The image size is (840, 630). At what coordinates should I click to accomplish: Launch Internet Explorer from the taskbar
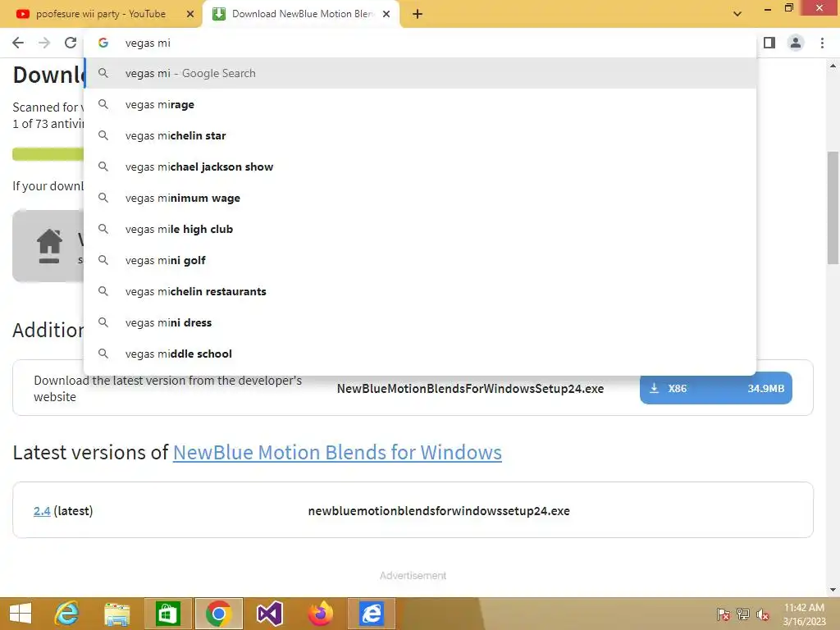click(x=67, y=614)
